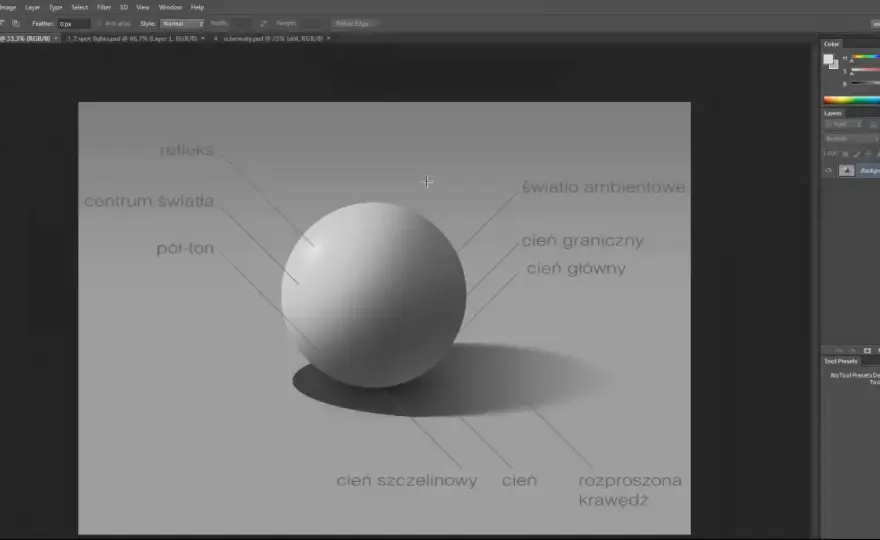Image resolution: width=880 pixels, height=540 pixels.
Task: Click the Feather value field
Action: pyautogui.click(x=74, y=24)
